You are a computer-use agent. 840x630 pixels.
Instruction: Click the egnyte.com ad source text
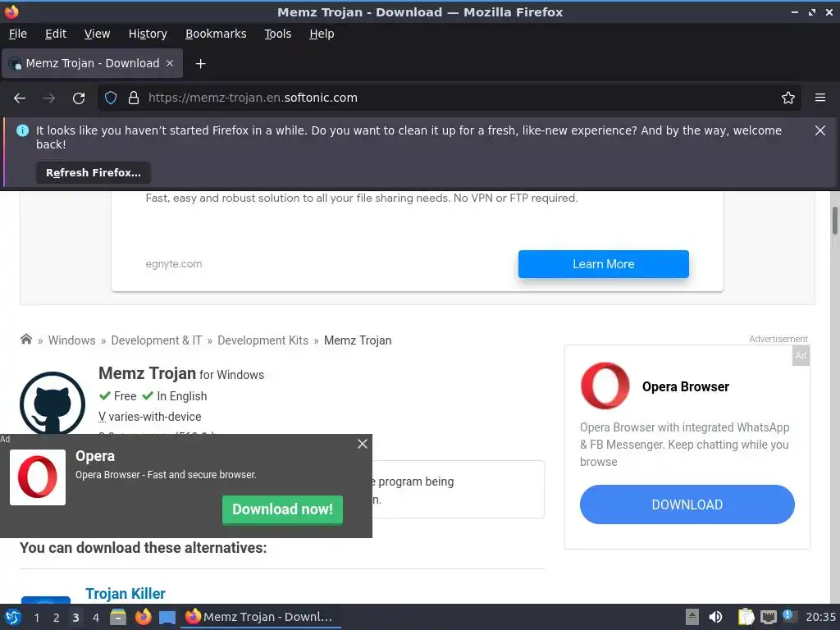pyautogui.click(x=174, y=264)
